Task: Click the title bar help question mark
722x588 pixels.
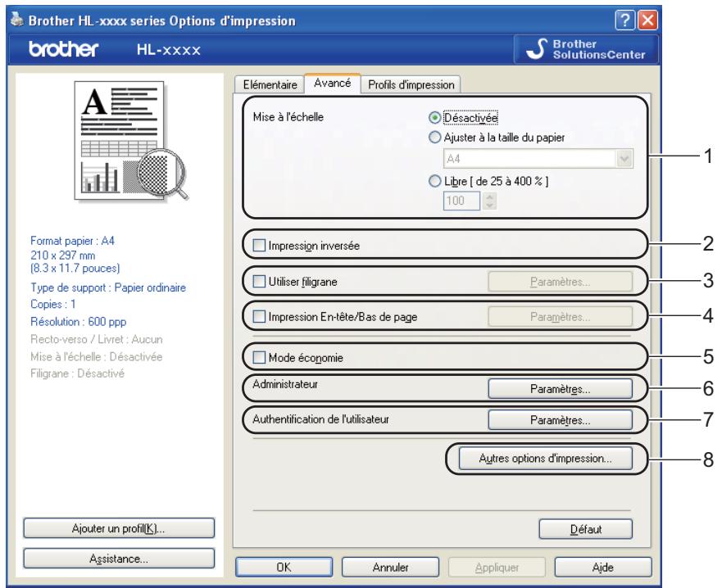Action: click(624, 20)
